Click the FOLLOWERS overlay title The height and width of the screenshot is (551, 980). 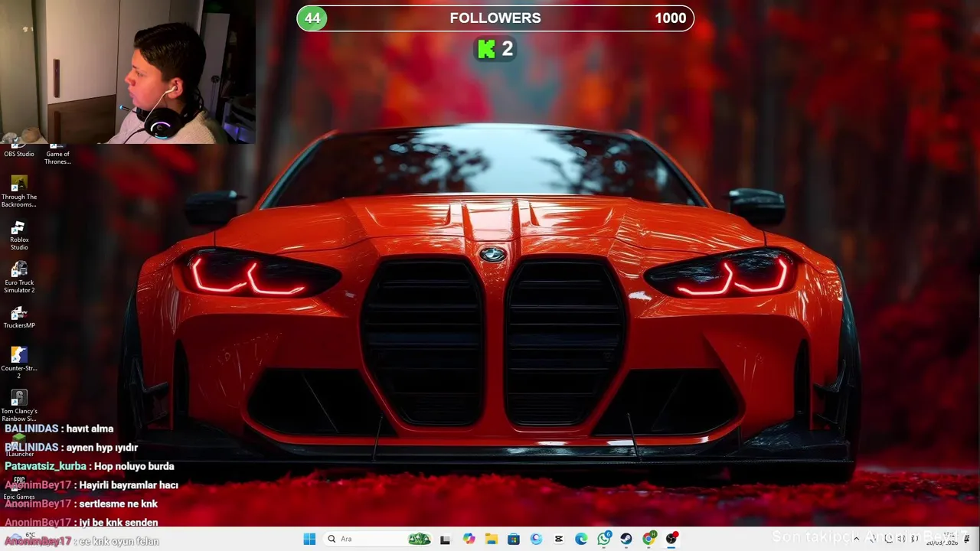click(x=495, y=18)
